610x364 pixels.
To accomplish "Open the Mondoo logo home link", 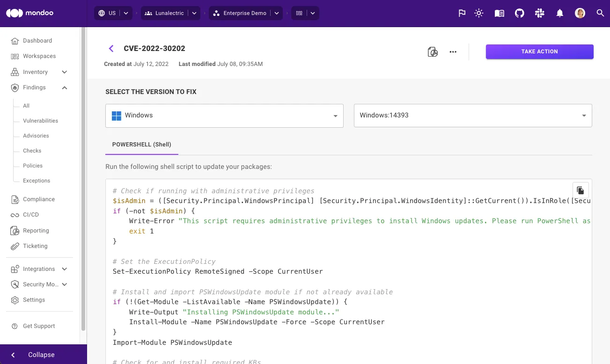I will tap(29, 13).
